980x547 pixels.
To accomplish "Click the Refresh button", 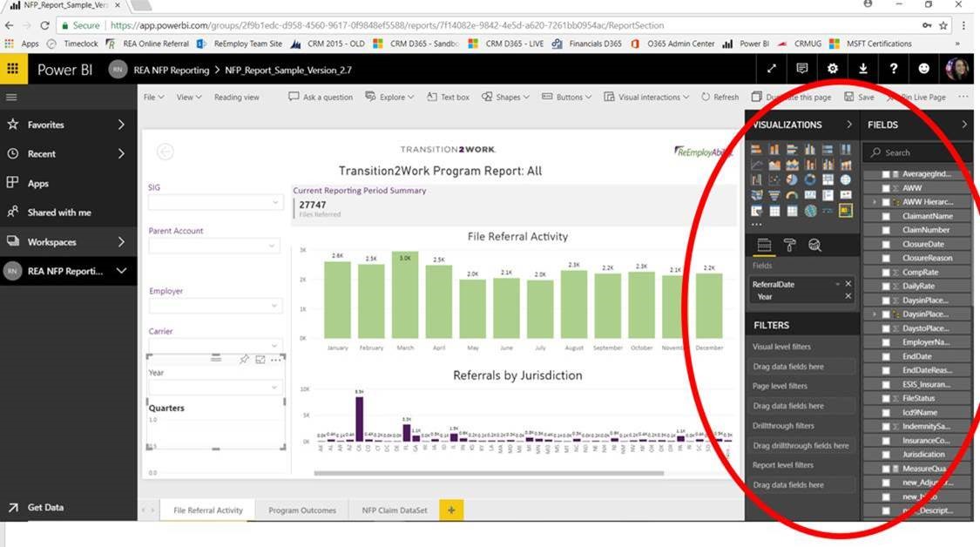I will (x=720, y=98).
